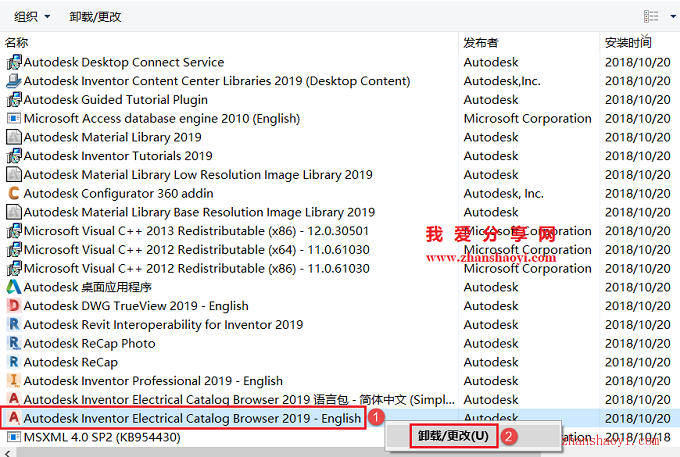
Task: Open the view options icon in toolbar
Action: tap(651, 16)
